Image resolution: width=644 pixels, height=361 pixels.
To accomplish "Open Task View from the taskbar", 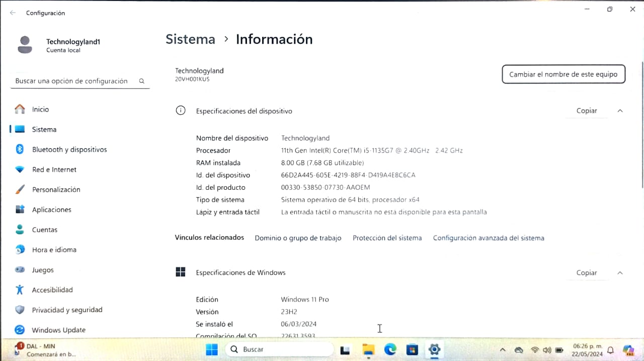I will 345,349.
